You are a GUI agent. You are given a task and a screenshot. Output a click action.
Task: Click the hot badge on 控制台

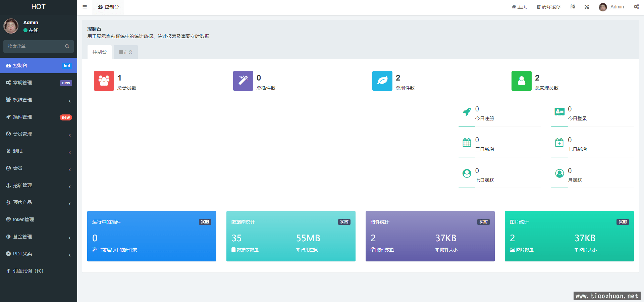67,66
